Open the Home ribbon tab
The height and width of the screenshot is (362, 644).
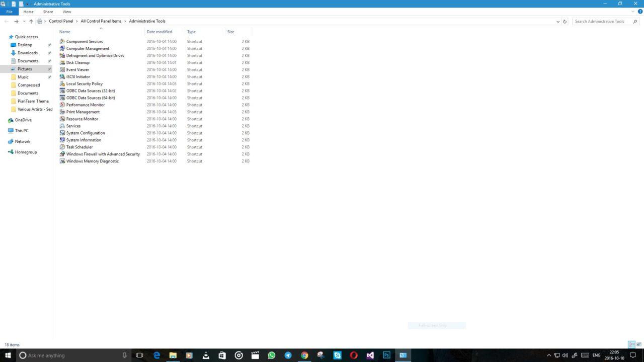click(x=28, y=12)
